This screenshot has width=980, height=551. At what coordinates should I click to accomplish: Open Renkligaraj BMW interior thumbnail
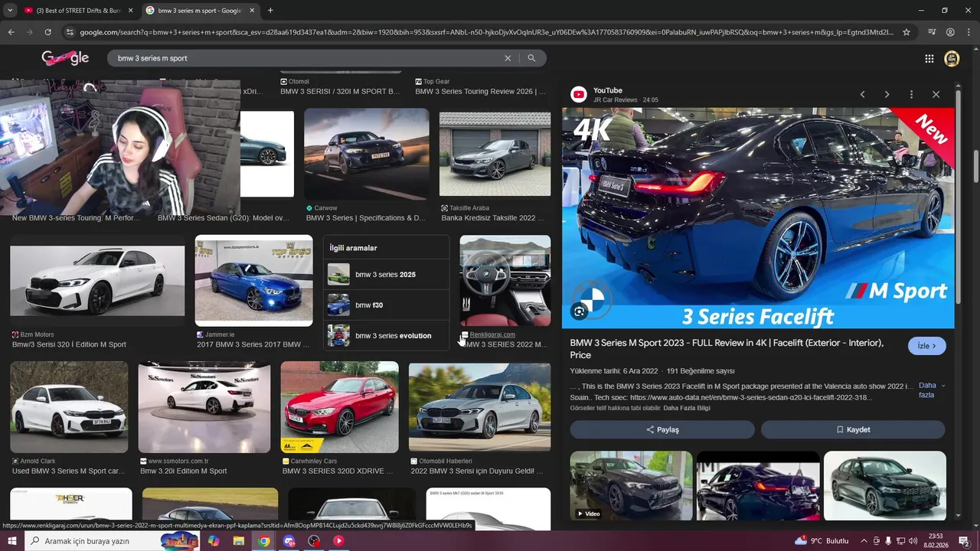pos(505,281)
